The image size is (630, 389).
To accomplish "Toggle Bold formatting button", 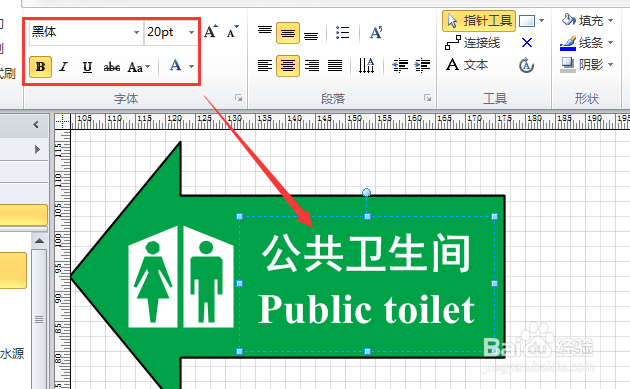I will pyautogui.click(x=40, y=67).
